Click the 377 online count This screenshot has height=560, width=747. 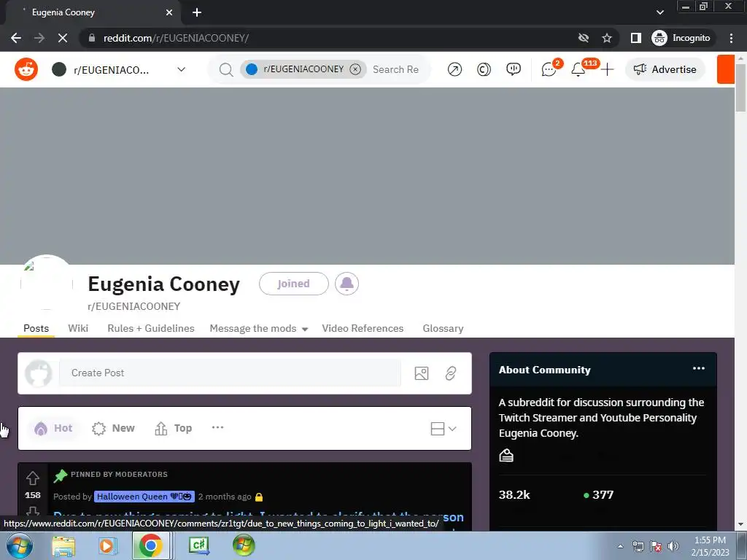[598, 495]
